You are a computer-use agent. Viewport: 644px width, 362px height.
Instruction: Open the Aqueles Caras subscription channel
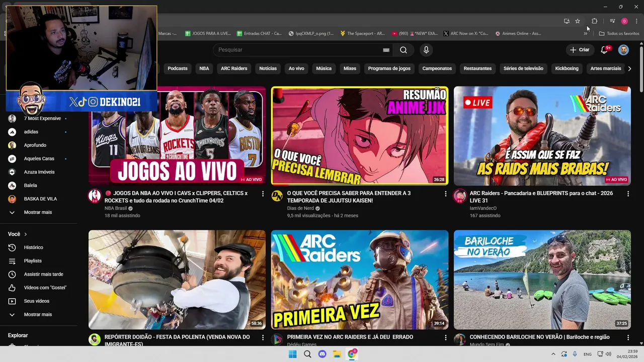coord(38,158)
